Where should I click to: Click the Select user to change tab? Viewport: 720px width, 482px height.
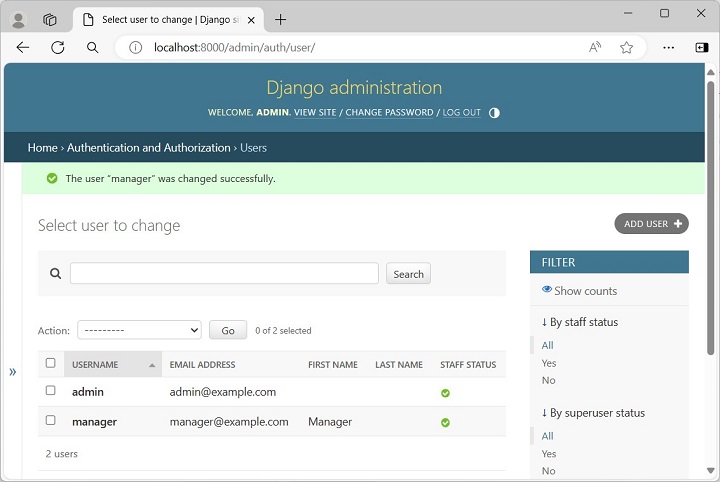[x=168, y=20]
